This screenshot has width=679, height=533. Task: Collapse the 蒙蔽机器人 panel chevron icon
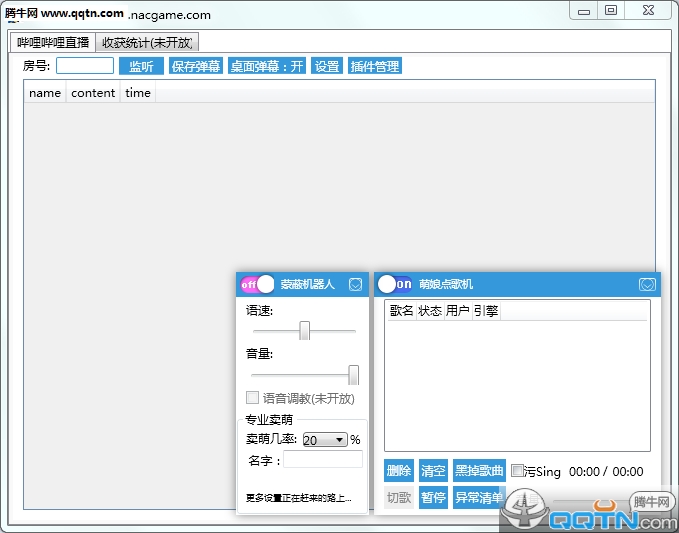point(355,284)
